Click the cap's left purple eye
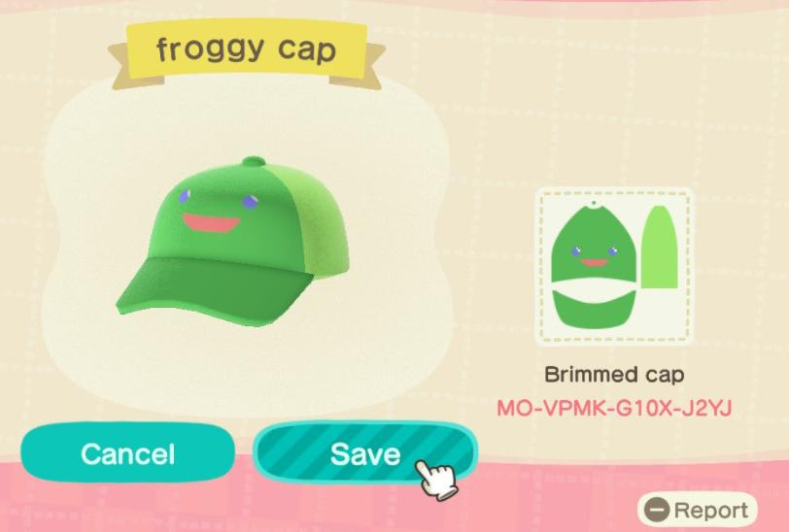The height and width of the screenshot is (532, 789). (x=184, y=195)
